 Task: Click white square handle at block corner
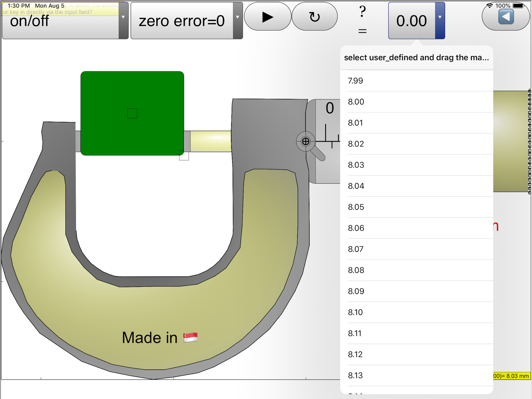click(x=184, y=156)
